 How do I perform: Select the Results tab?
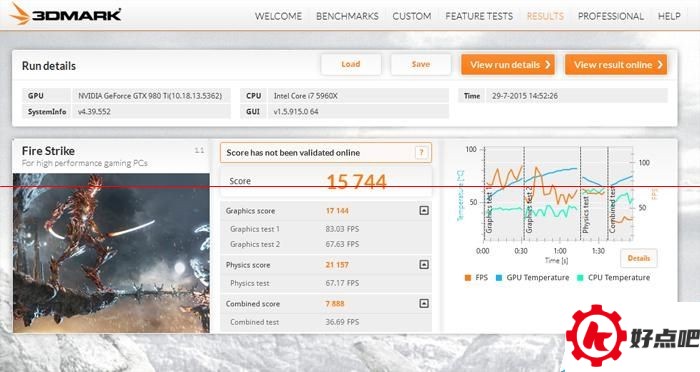(x=545, y=16)
